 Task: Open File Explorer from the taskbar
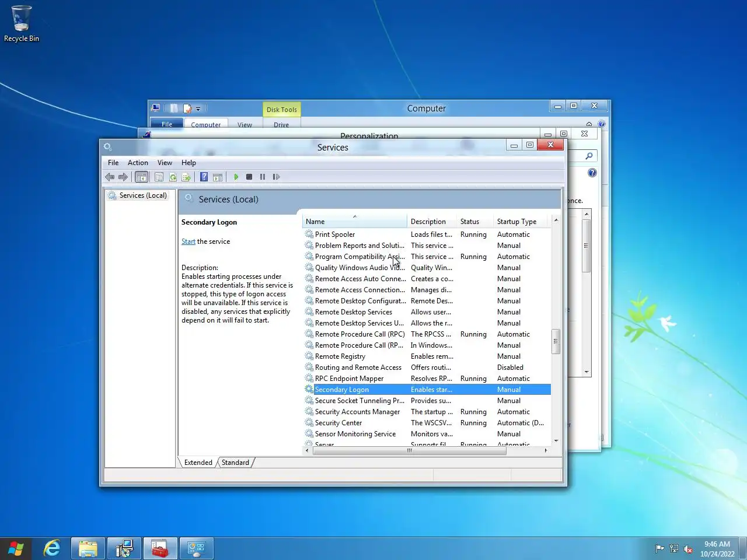click(x=88, y=548)
